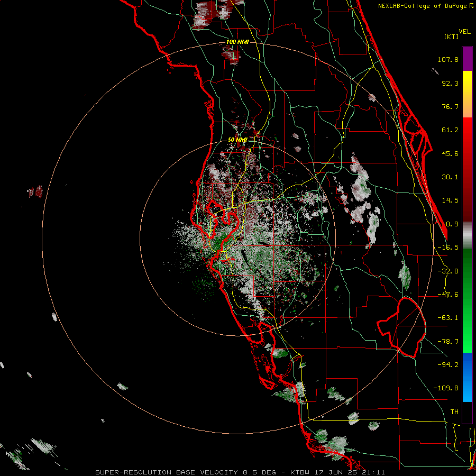The height and width of the screenshot is (476, 476).
Task: Select the 76.7 velocity scale value
Action: pyautogui.click(x=450, y=106)
